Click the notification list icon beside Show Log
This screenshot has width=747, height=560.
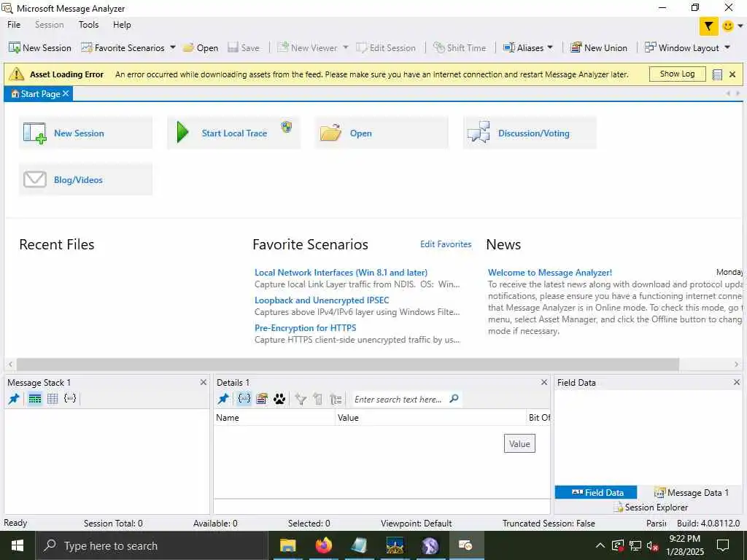pos(717,74)
